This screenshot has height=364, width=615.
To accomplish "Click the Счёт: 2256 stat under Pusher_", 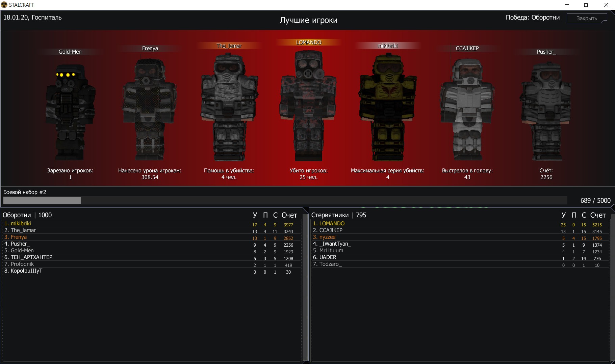I will point(546,174).
